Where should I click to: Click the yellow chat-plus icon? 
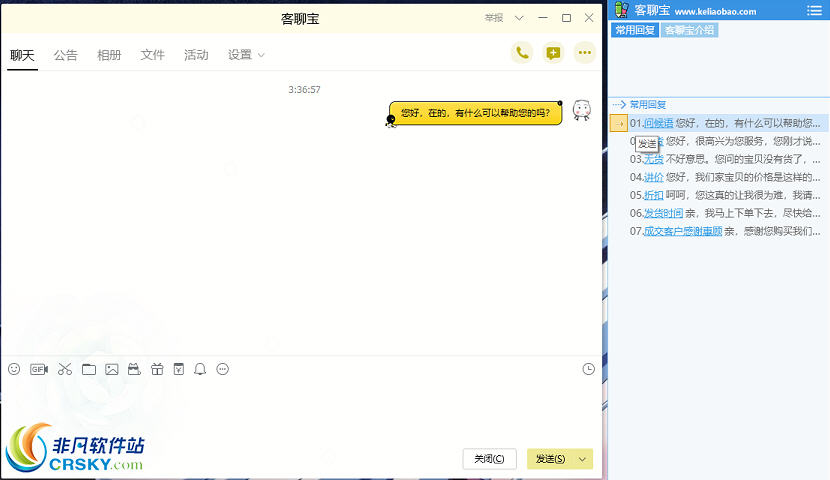(x=553, y=53)
